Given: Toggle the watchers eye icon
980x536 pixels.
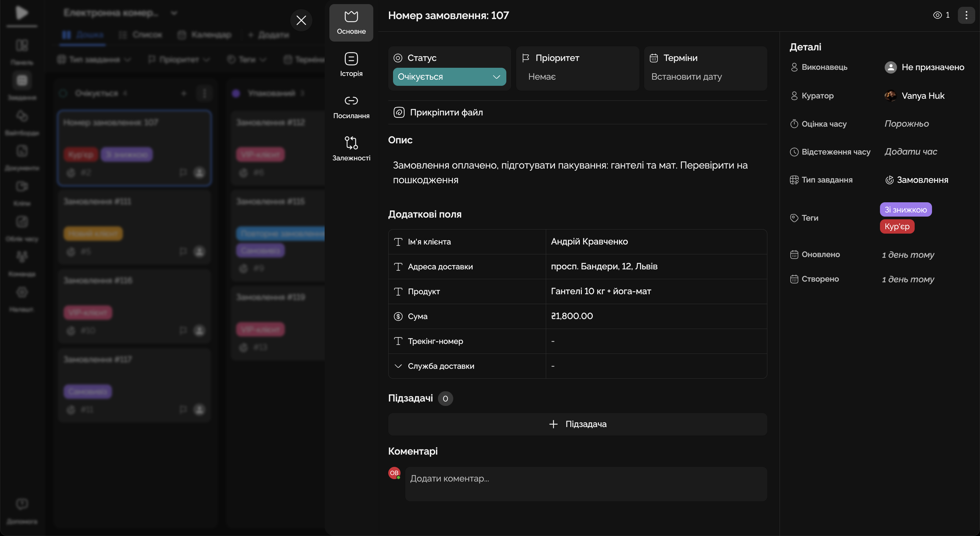Looking at the screenshot, I should point(937,15).
